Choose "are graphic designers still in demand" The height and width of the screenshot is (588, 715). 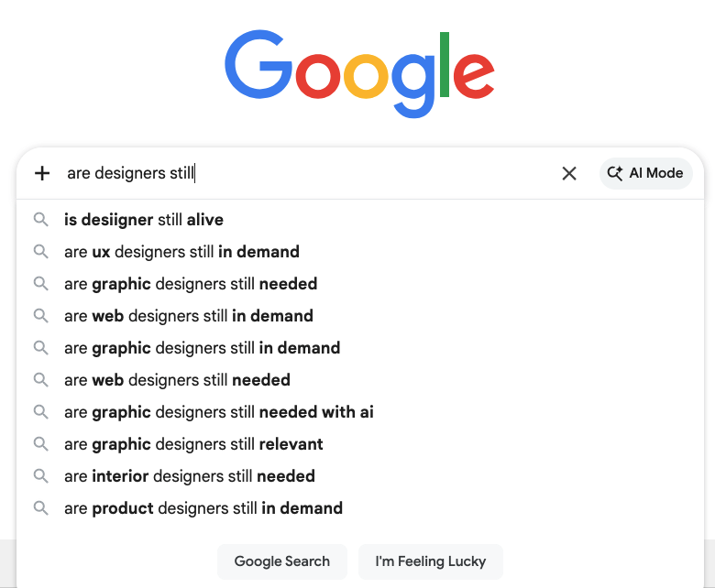coord(202,348)
